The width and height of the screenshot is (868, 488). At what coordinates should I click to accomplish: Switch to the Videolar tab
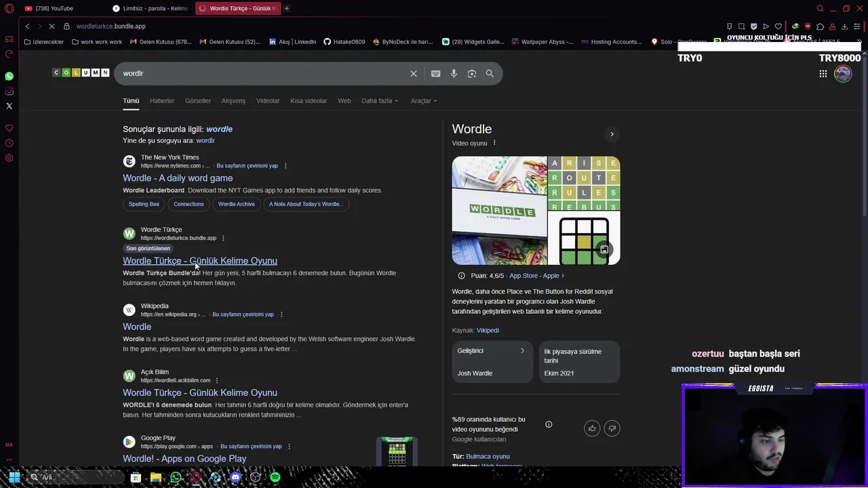268,101
